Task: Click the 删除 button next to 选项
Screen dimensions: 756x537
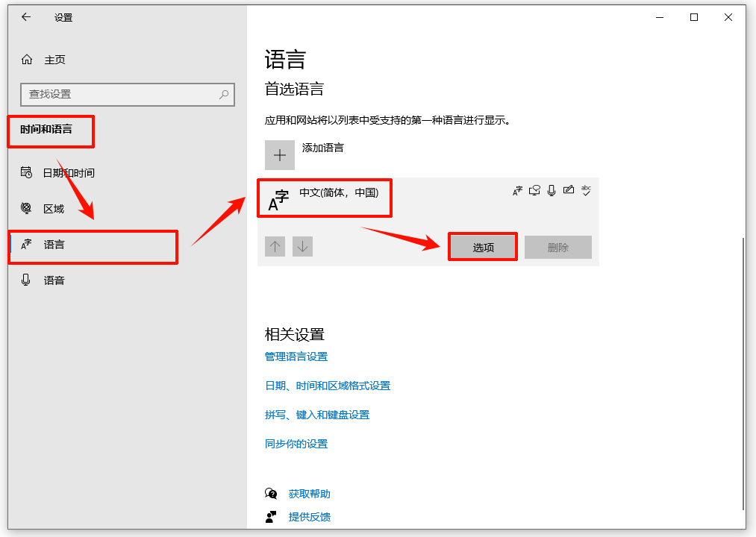Action: tap(557, 246)
